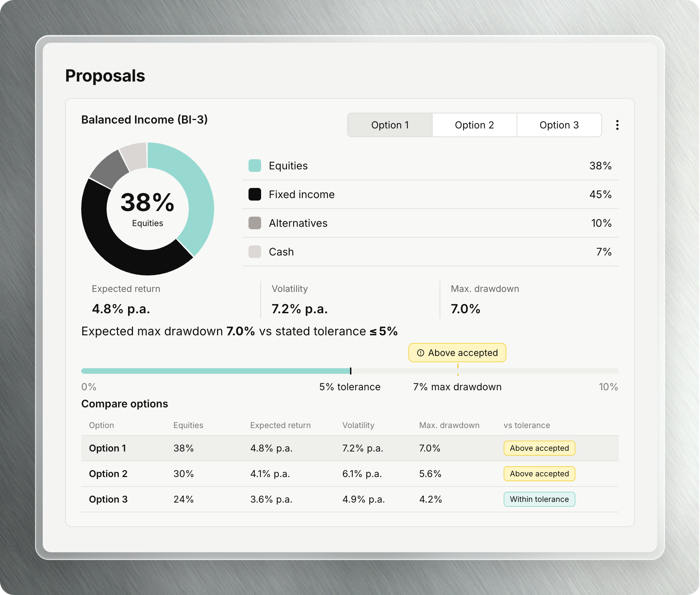
Task: Click the Alternatives gray swatch
Action: pos(254,223)
